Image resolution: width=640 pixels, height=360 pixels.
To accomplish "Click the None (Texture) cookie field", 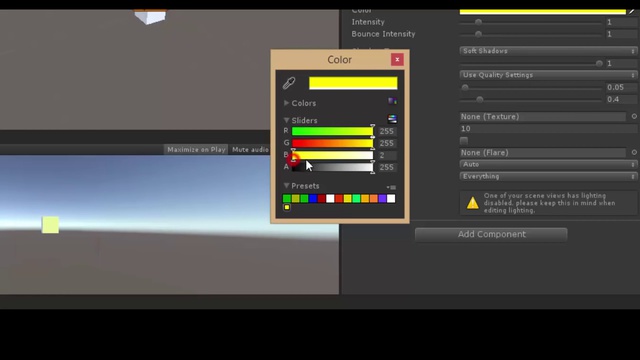I will (542, 117).
